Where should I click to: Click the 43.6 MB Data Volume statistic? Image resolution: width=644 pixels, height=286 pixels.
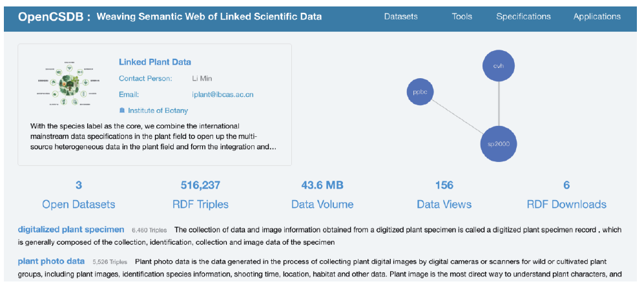point(322,195)
